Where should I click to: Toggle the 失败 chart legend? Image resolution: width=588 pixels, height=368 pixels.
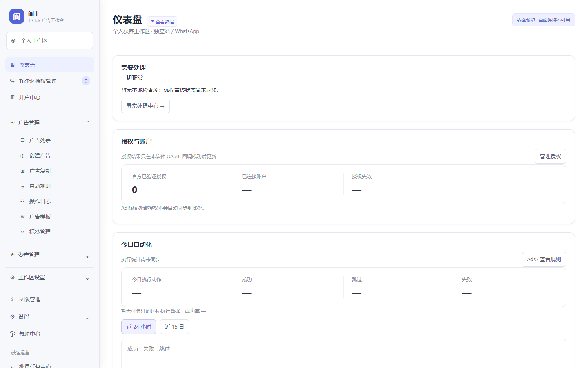149,349
